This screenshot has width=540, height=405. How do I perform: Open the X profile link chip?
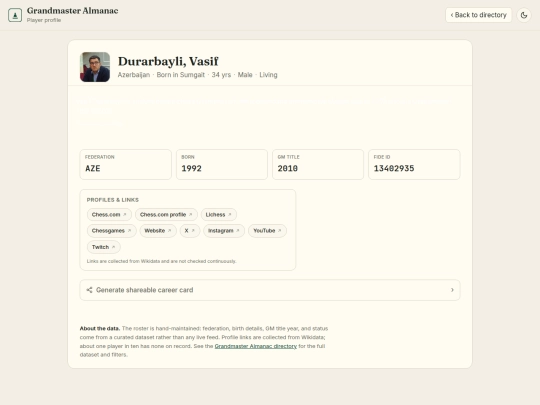click(190, 231)
